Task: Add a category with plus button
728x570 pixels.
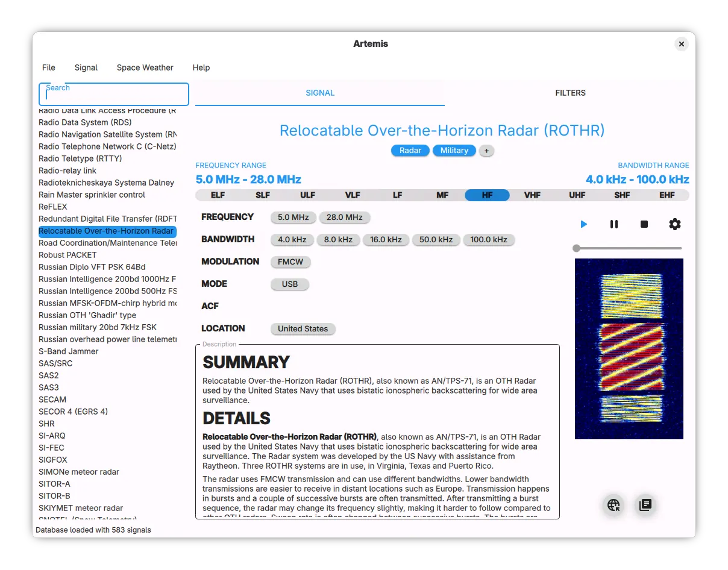Action: point(487,151)
